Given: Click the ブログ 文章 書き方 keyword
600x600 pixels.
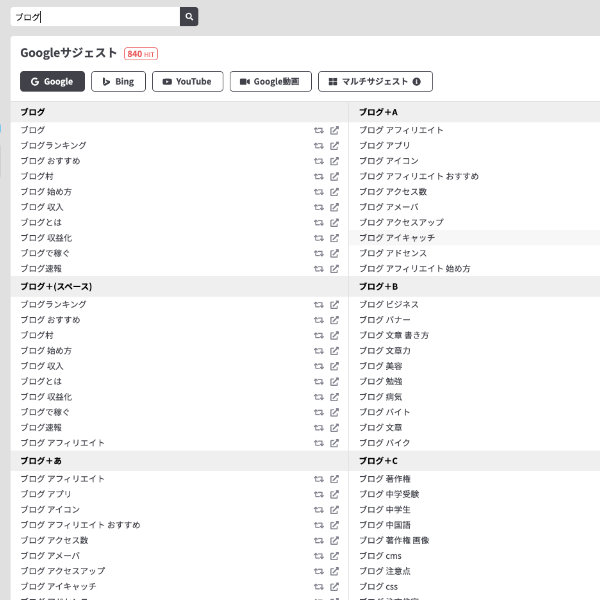Looking at the screenshot, I should pos(394,335).
